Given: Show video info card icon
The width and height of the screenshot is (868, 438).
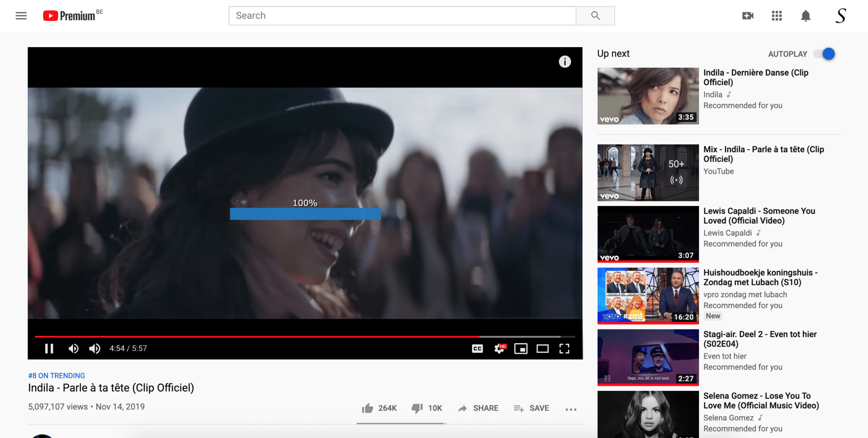Looking at the screenshot, I should (x=565, y=62).
